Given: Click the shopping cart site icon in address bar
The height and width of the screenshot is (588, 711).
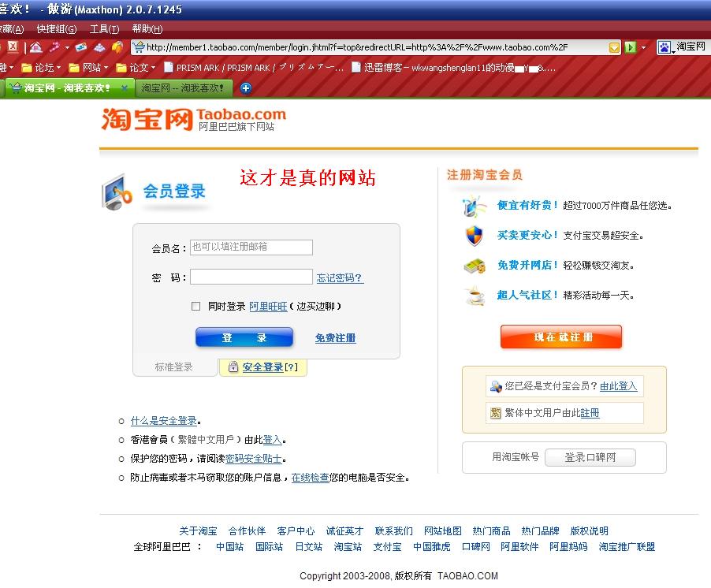Looking at the screenshot, I should pos(138,47).
